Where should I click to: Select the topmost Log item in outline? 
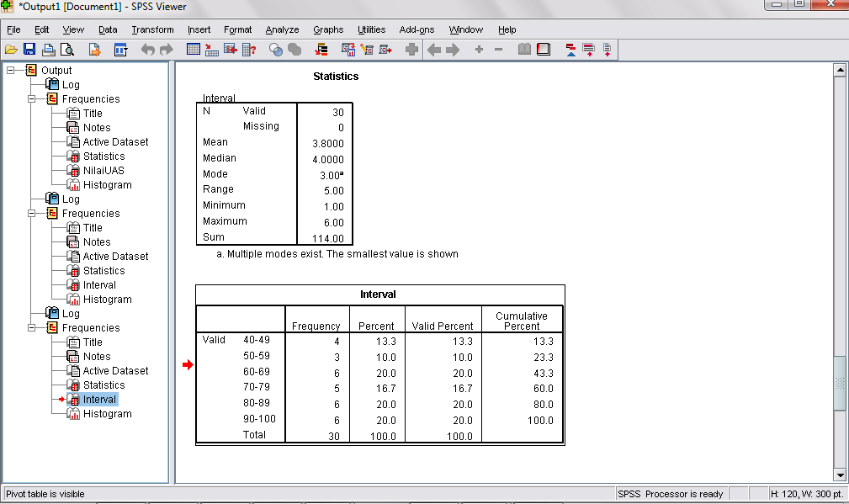pyautogui.click(x=71, y=85)
